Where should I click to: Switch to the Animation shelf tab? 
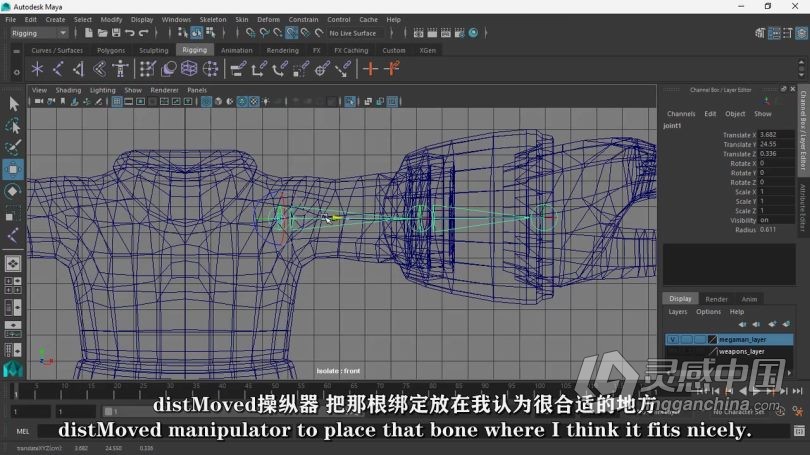click(x=237, y=50)
